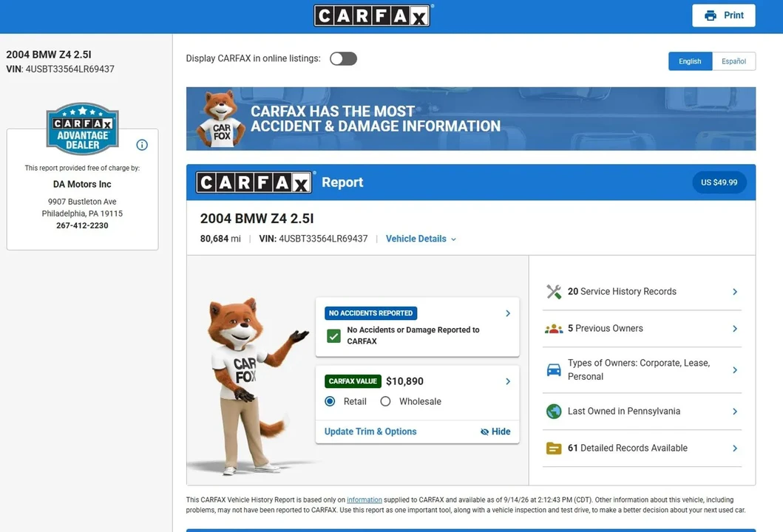The width and height of the screenshot is (783, 532).
Task: Open the Detailed Records Available chevron
Action: pos(734,449)
